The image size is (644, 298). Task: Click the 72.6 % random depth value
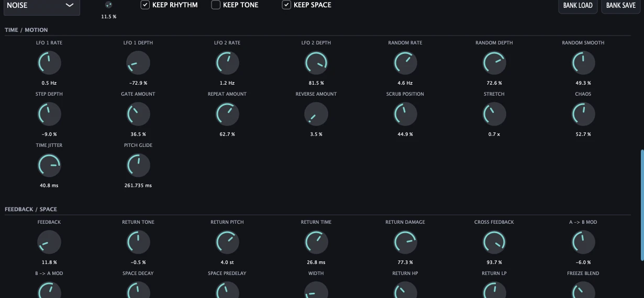pyautogui.click(x=494, y=83)
